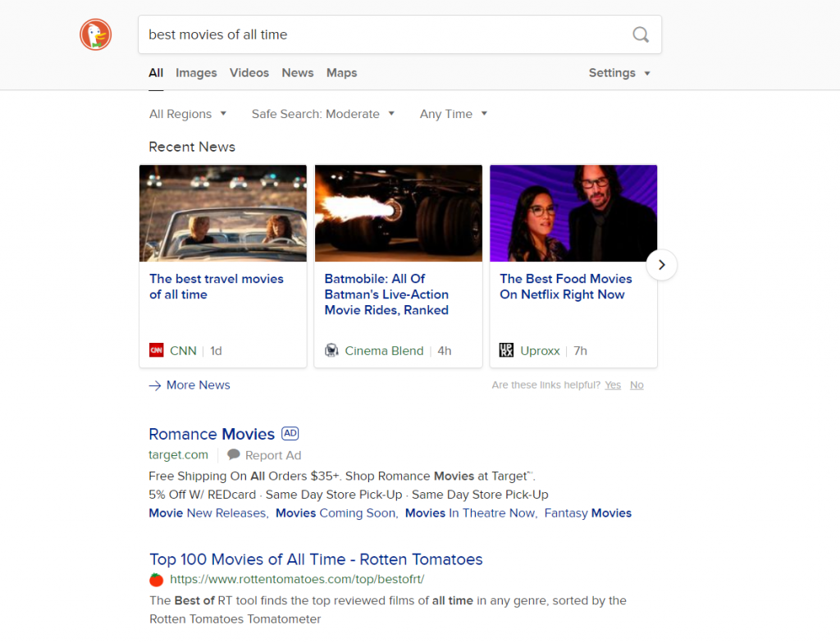The height and width of the screenshot is (643, 840).
Task: Expand the All Regions dropdown
Action: pos(188,114)
